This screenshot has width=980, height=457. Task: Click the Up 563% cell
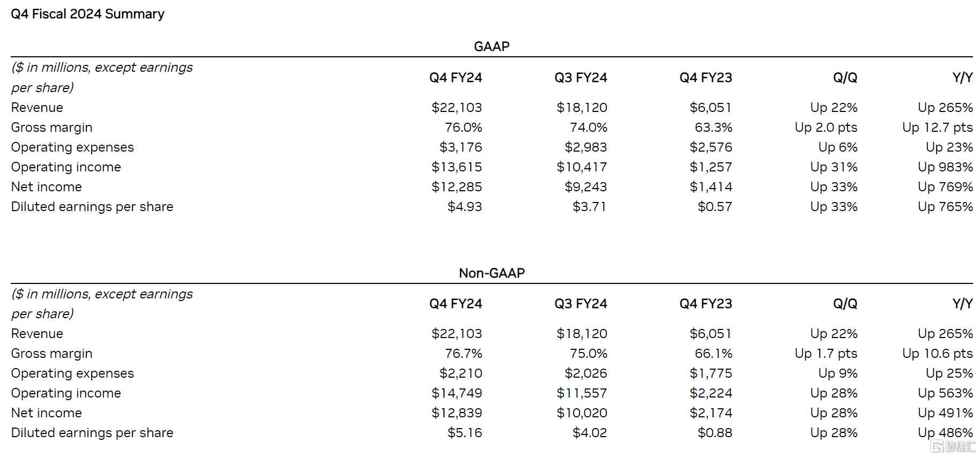pyautogui.click(x=945, y=393)
